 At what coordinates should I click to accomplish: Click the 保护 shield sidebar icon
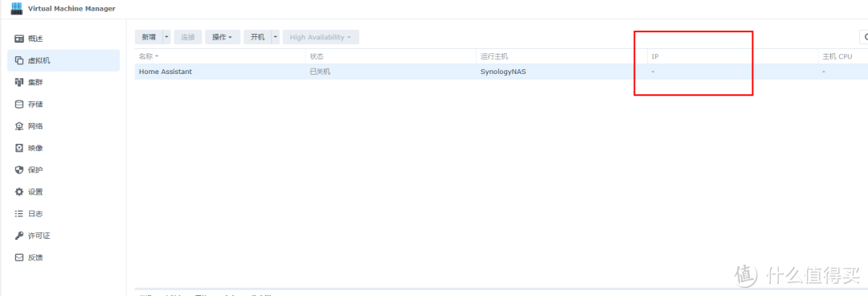point(18,171)
